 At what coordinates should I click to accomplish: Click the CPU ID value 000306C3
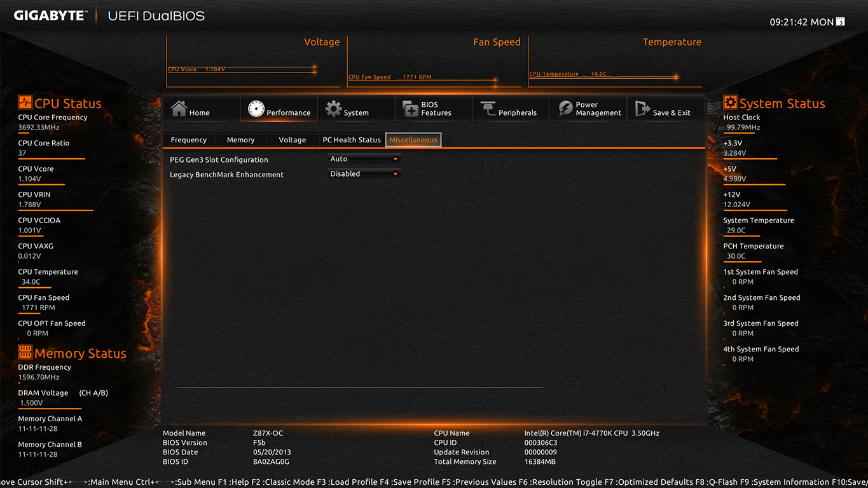click(x=541, y=443)
